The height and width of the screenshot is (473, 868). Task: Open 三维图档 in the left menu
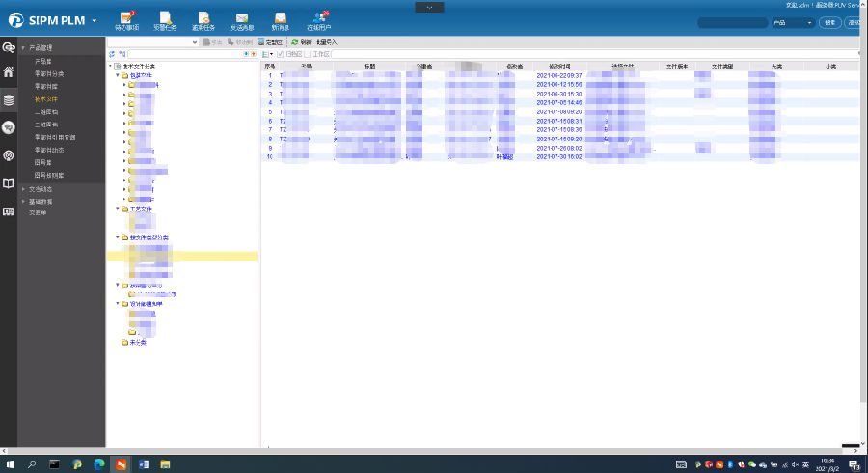[45, 125]
